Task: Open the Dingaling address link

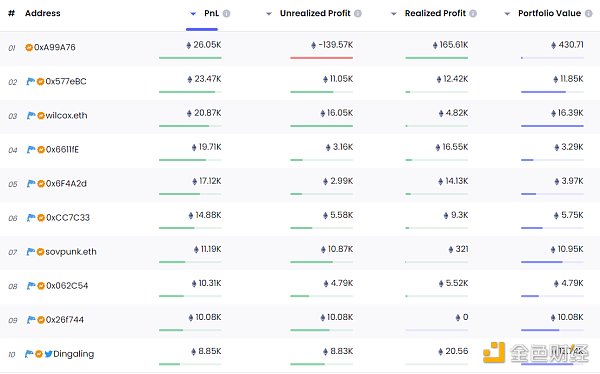Action: click(73, 354)
